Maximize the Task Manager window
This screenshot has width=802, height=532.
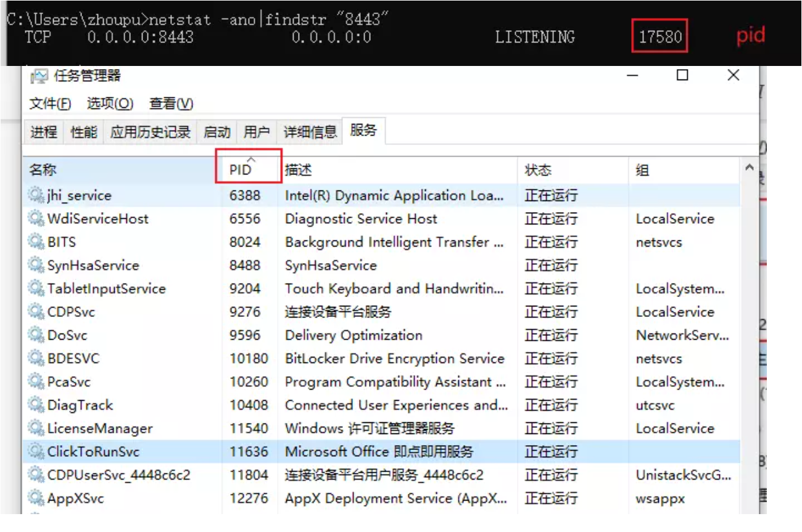682,76
